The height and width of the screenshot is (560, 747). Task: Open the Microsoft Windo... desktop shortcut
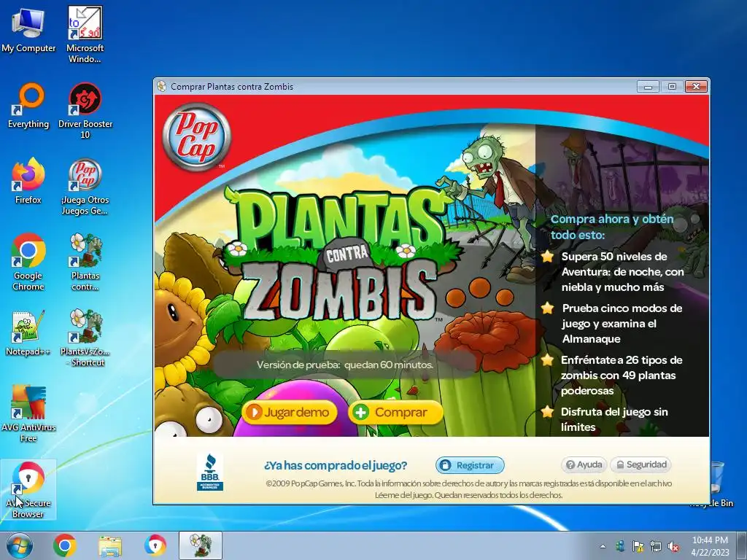click(x=85, y=35)
